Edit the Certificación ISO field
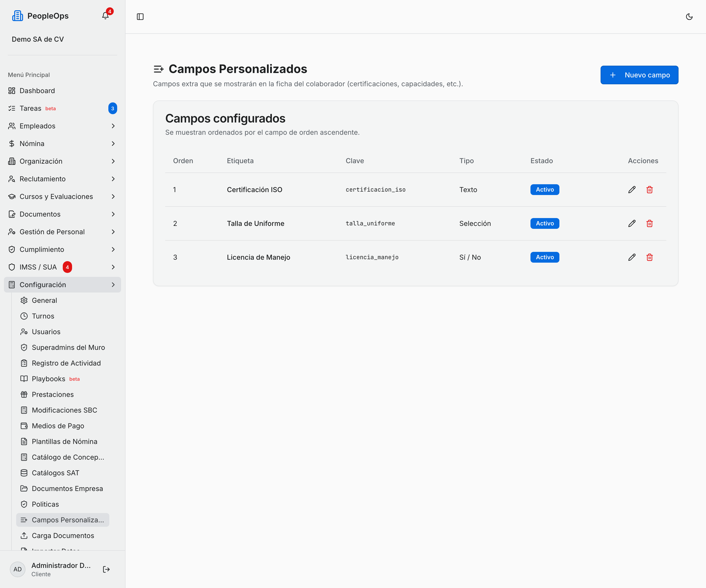 632,190
